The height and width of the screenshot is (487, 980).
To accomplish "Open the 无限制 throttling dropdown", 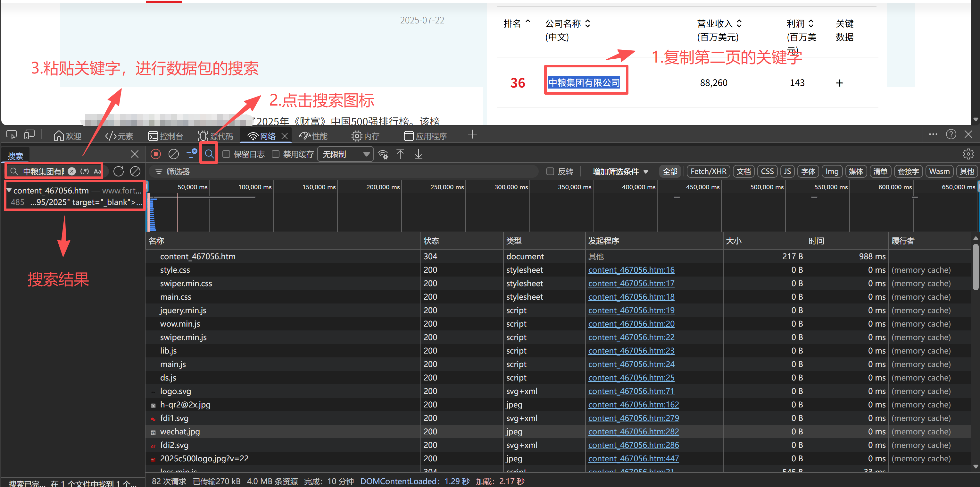I will pos(345,154).
